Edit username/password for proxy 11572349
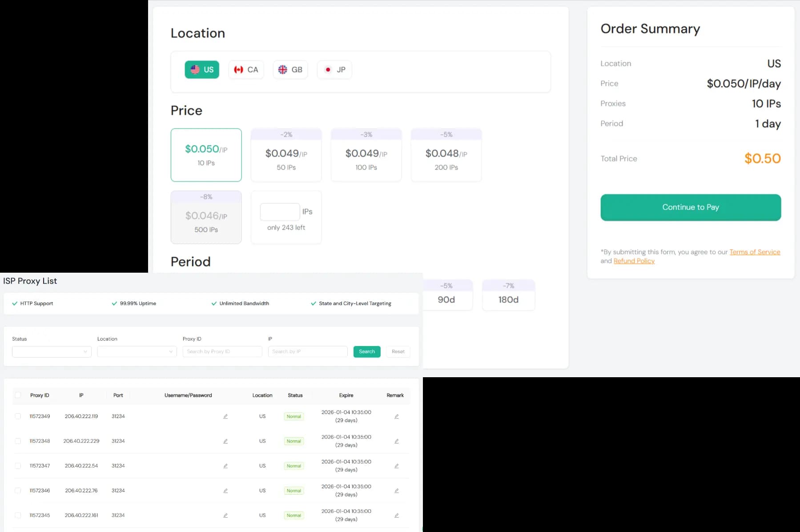 click(x=225, y=416)
